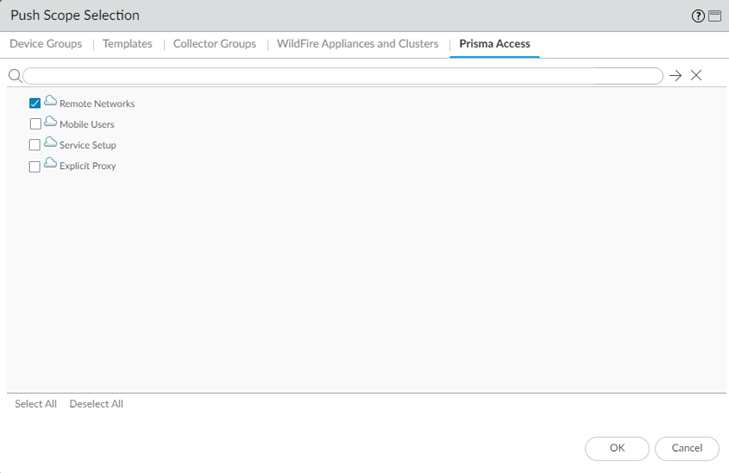Open WildFire Appliances and Clusters tab
This screenshot has height=473, width=729.
pyautogui.click(x=357, y=44)
